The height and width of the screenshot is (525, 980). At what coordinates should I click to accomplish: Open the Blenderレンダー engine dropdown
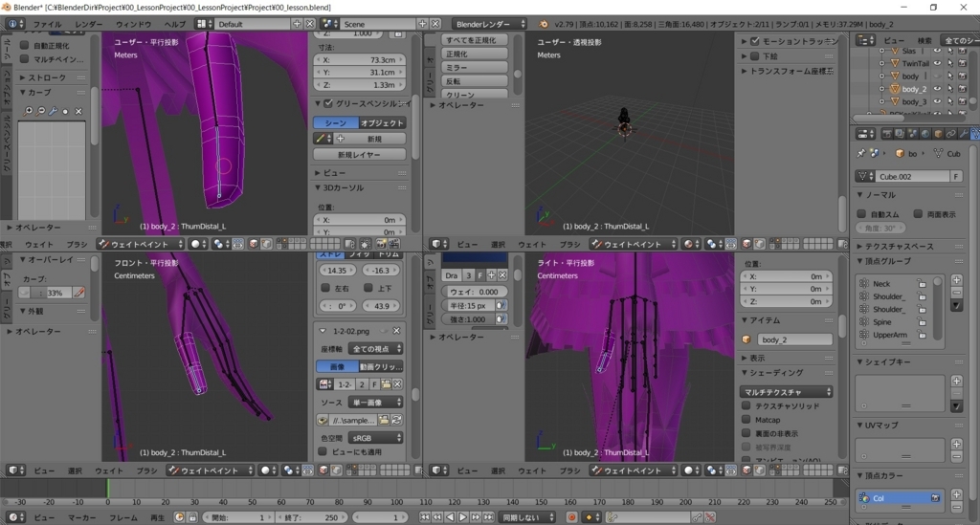489,24
